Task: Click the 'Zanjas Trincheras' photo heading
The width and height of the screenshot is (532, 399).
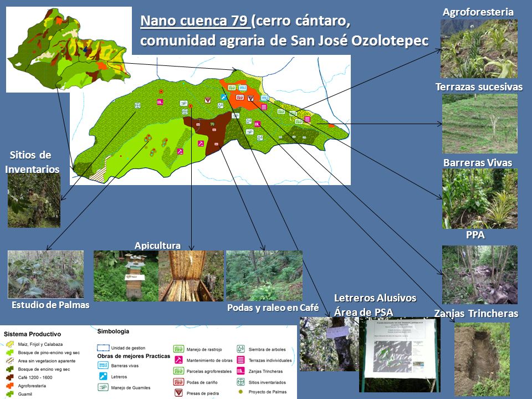Action: [476, 313]
